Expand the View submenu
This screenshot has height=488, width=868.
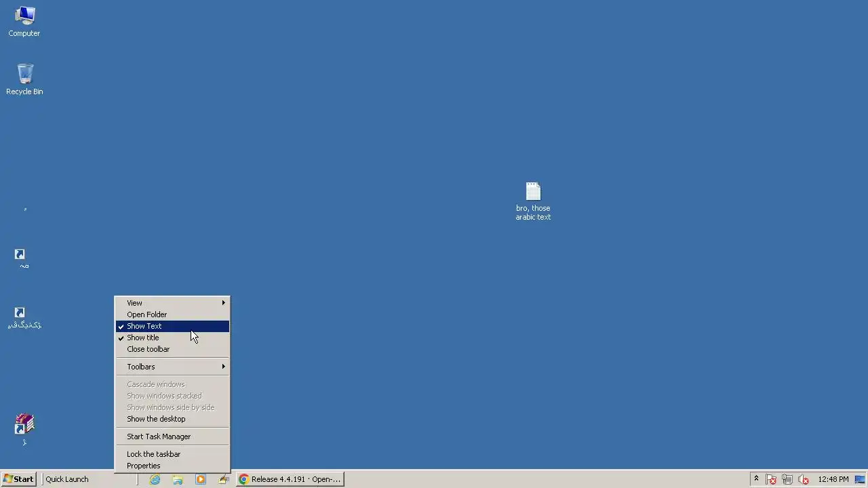[x=172, y=303]
